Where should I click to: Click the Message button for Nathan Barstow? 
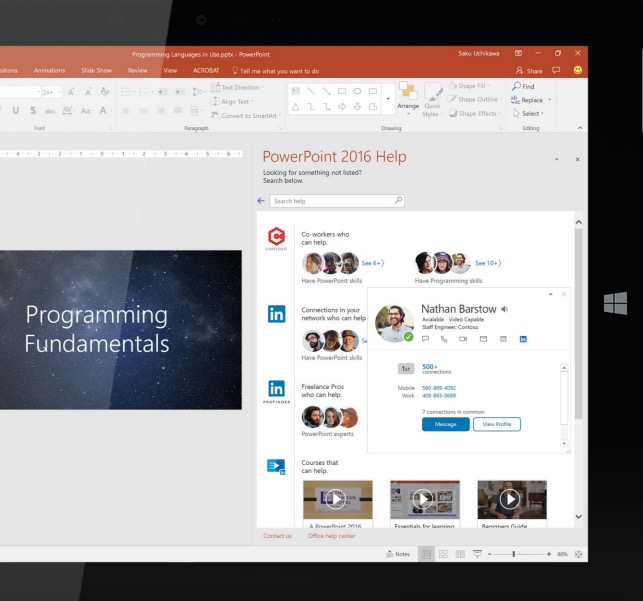pos(446,424)
